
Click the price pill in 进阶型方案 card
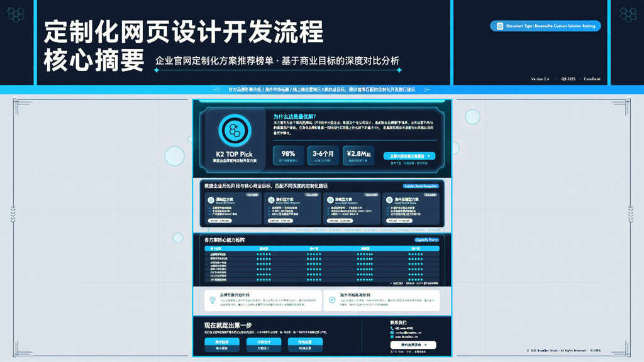[x=280, y=221]
